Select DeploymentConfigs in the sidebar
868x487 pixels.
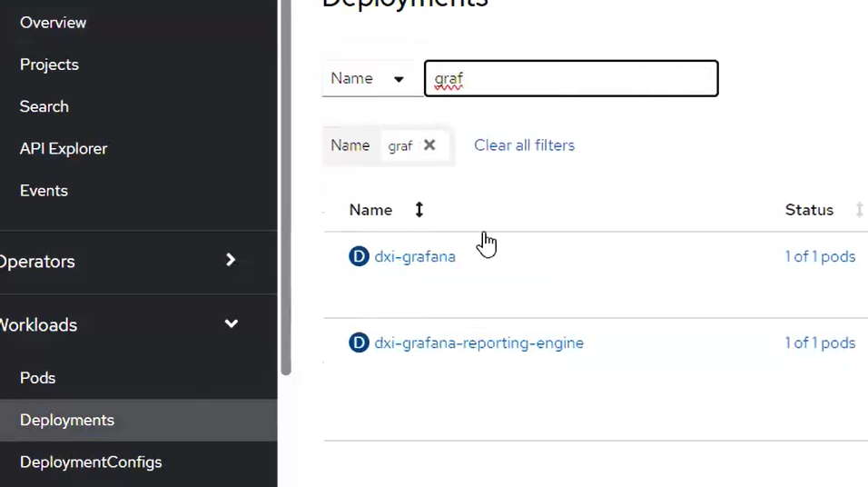pos(91,462)
